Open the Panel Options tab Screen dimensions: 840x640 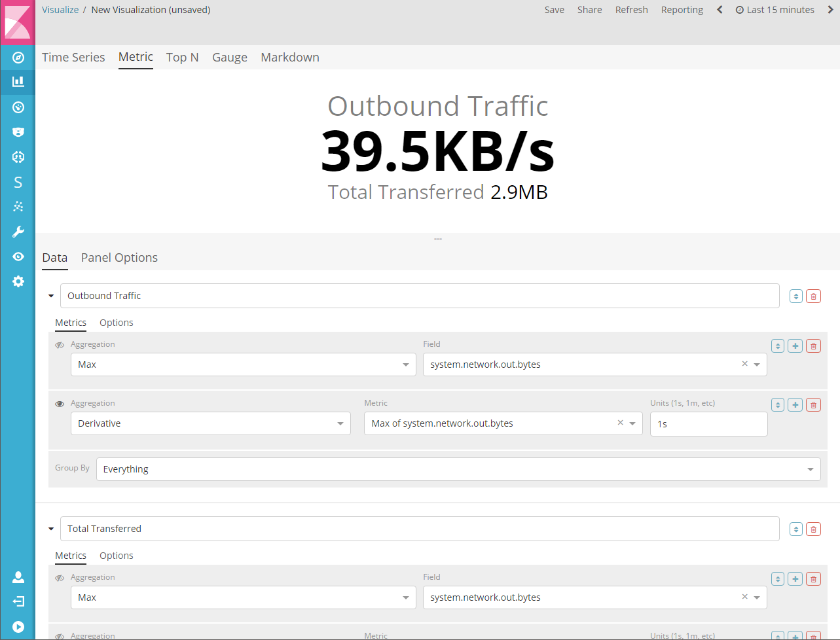pos(119,258)
